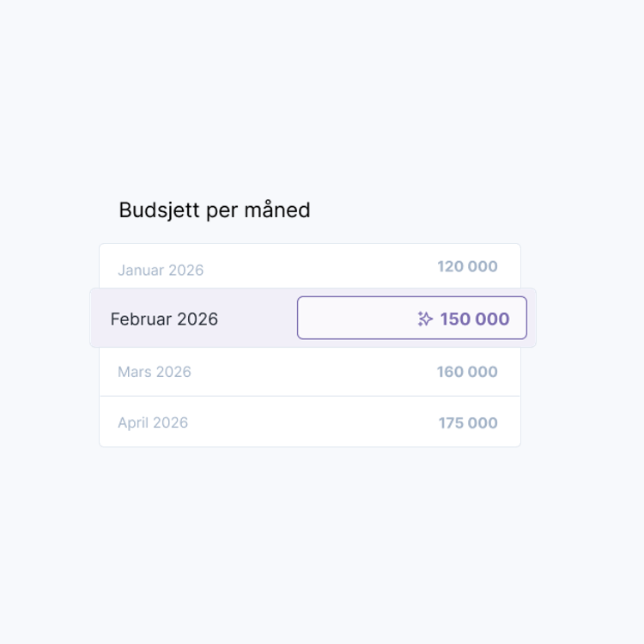Click the highlighted row background after Februar 2026
This screenshot has height=644, width=644.
coord(258,319)
